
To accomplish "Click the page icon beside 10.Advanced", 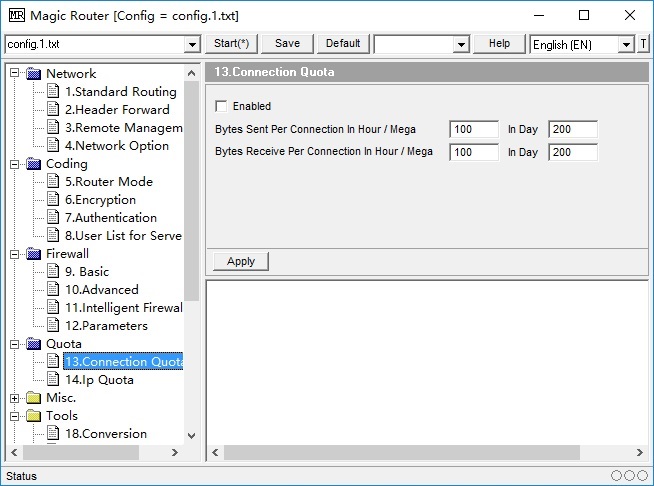I will pyautogui.click(x=53, y=290).
